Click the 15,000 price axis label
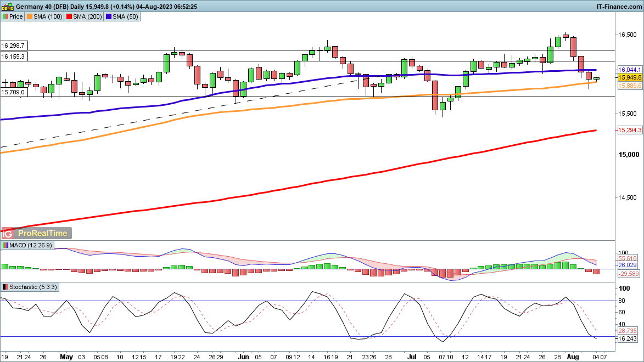 tap(629, 155)
